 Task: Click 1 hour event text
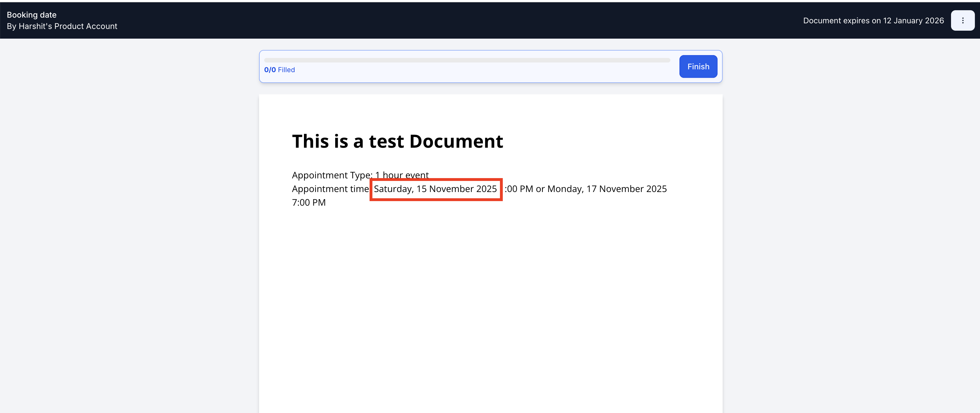pyautogui.click(x=402, y=175)
